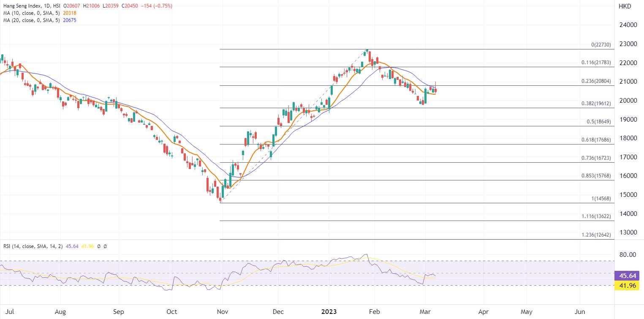Image resolution: width=644 pixels, height=319 pixels.
Task: Select the 1(14568) Fibonacci base label
Action: tap(601, 198)
